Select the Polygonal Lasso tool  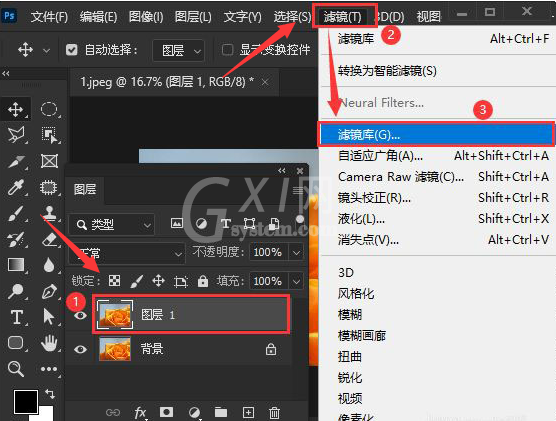[16, 135]
